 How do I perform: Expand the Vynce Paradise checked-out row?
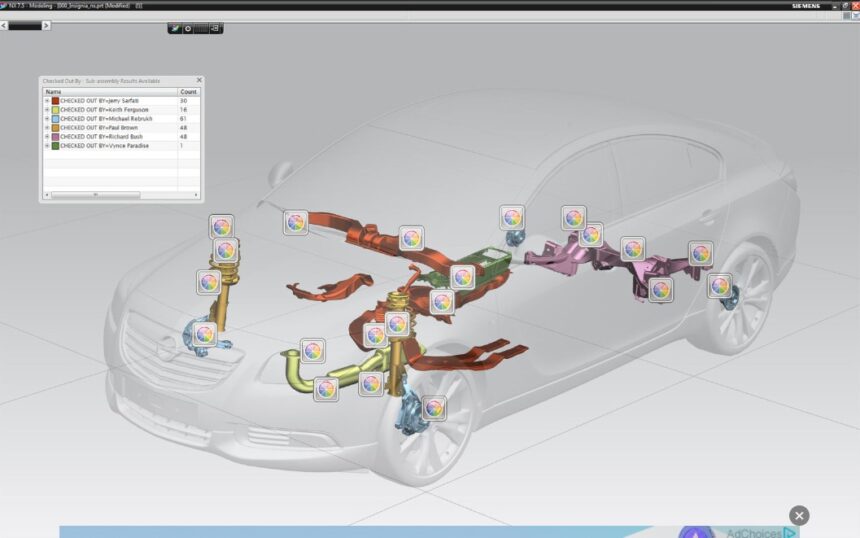click(x=47, y=146)
